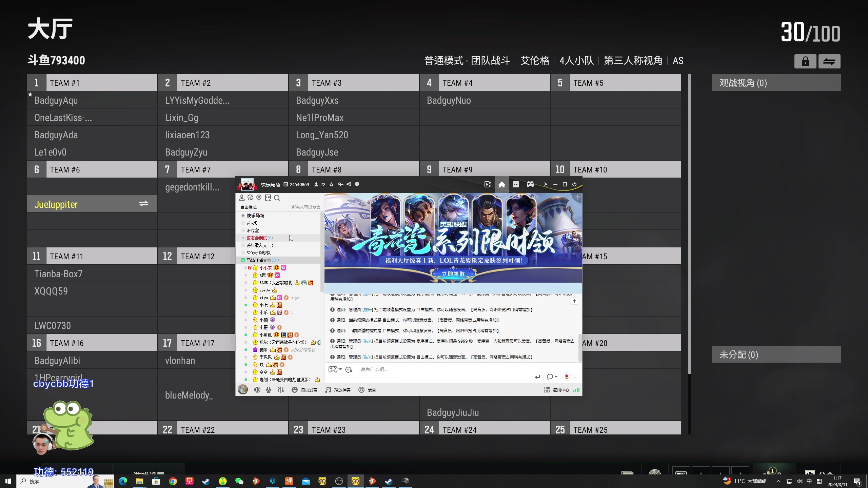Mute the YY speaker output
This screenshot has width=868, height=488.
click(257, 390)
